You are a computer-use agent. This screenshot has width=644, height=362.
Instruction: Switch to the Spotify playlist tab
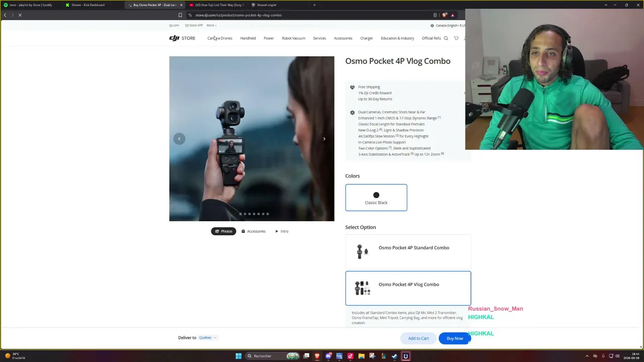point(30,5)
